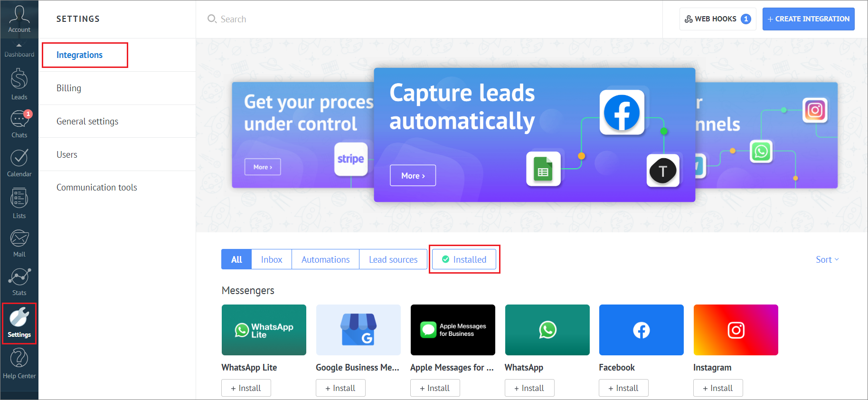The width and height of the screenshot is (868, 400).
Task: Click the black T icon in banner
Action: [663, 171]
